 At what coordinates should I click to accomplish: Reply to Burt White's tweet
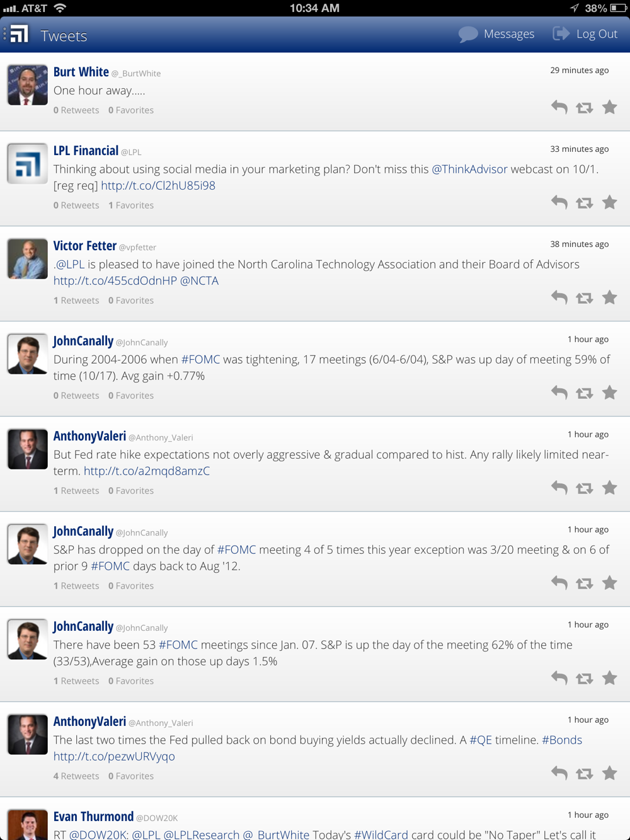(x=559, y=107)
